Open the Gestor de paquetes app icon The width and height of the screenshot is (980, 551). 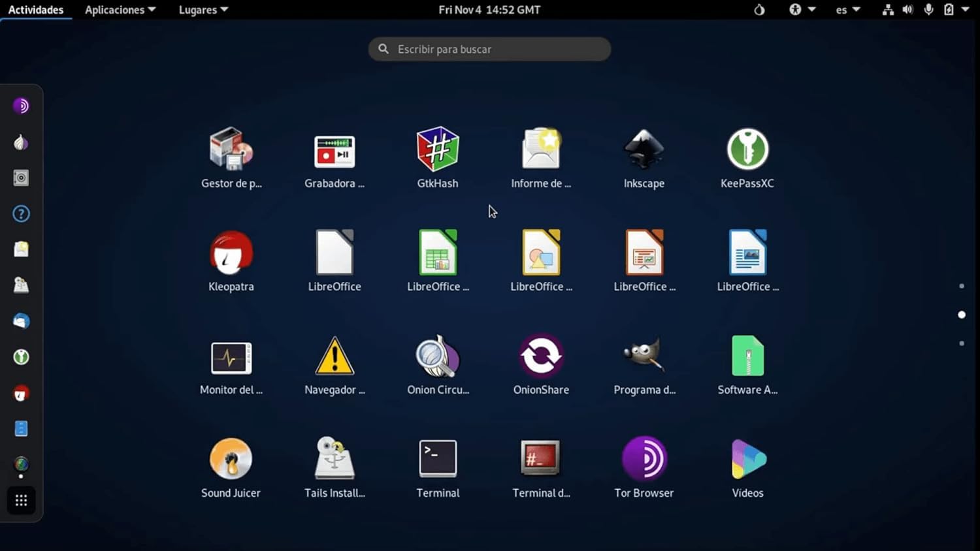click(231, 149)
